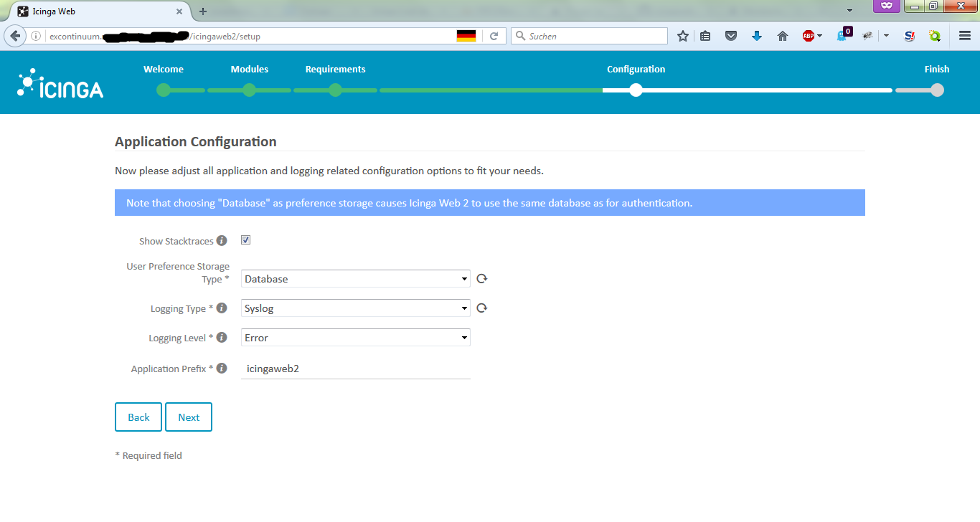Click the Modules step progress dot
The height and width of the screenshot is (522, 980).
coord(250,90)
